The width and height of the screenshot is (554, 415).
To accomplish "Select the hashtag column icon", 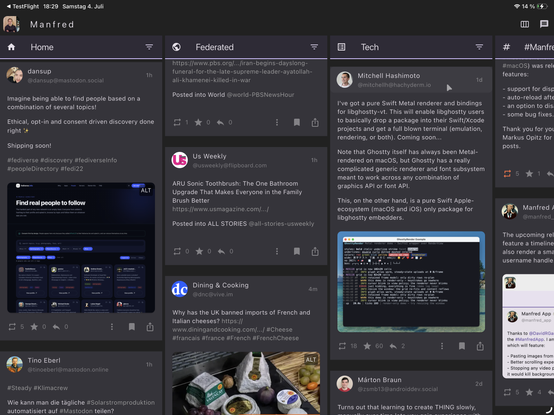I will (x=506, y=47).
